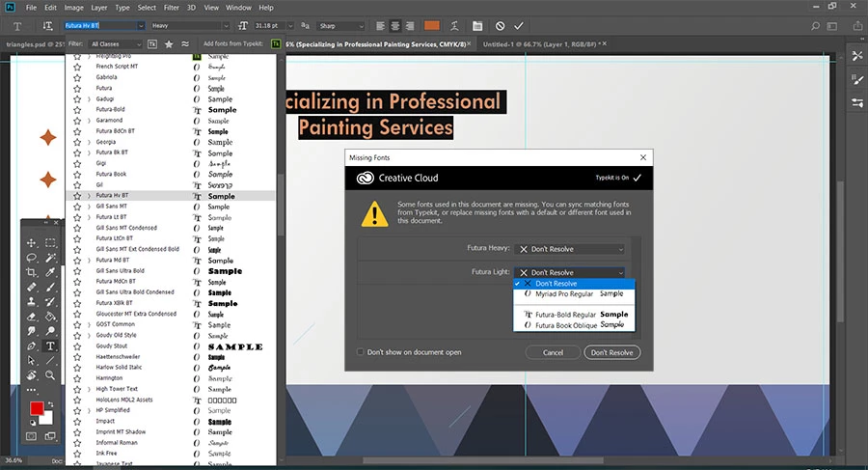Select the Rectangular Marquee tool
The height and width of the screenshot is (470, 868).
[x=50, y=243]
